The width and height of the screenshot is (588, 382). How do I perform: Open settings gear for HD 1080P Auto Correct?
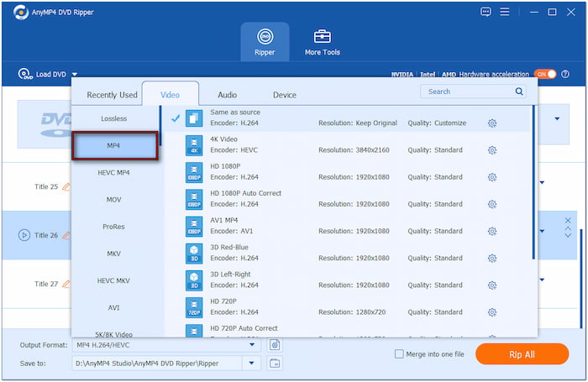pos(492,204)
